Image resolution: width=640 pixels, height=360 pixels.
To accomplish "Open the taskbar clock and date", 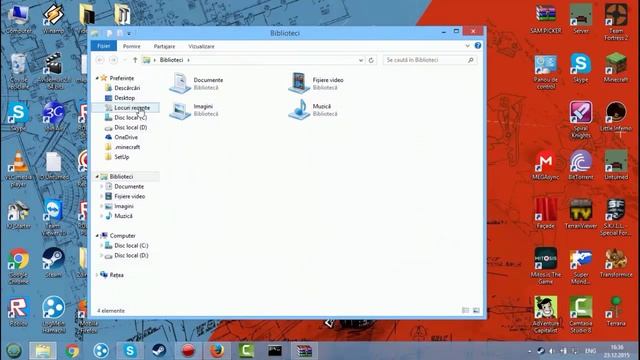I will pyautogui.click(x=617, y=351).
